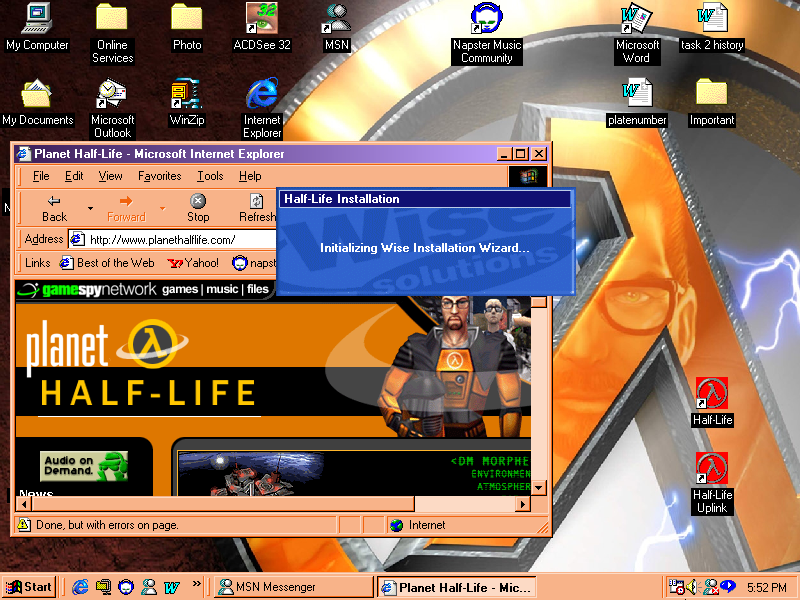Open the Online Services folder
The image size is (800, 600).
[x=112, y=33]
